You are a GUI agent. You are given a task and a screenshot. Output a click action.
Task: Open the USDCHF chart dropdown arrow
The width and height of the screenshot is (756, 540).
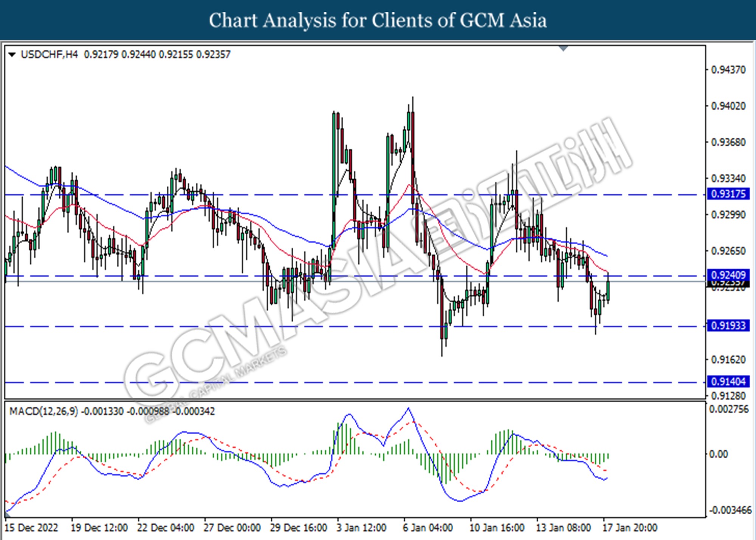(x=12, y=55)
